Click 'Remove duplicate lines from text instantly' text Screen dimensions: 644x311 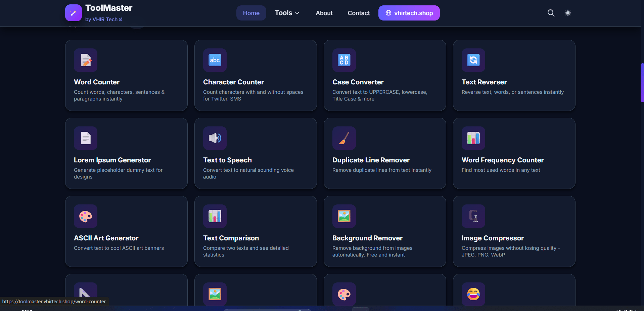382,170
